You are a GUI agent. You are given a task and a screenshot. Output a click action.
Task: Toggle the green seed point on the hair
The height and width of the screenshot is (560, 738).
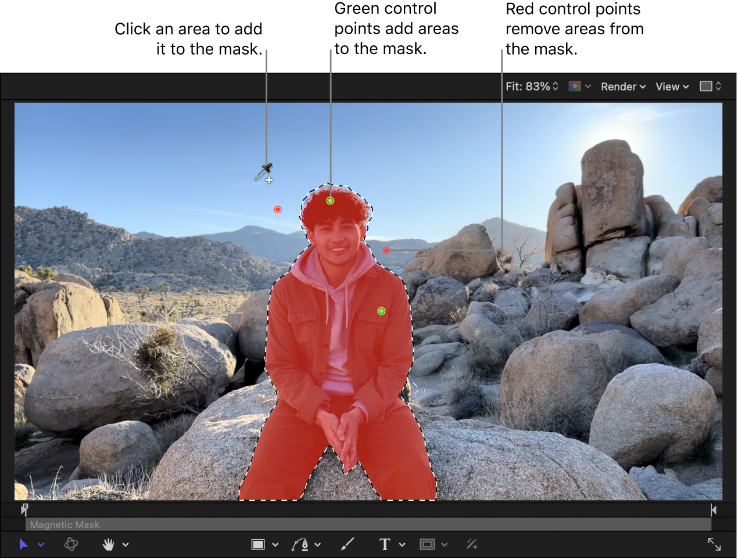coord(330,200)
